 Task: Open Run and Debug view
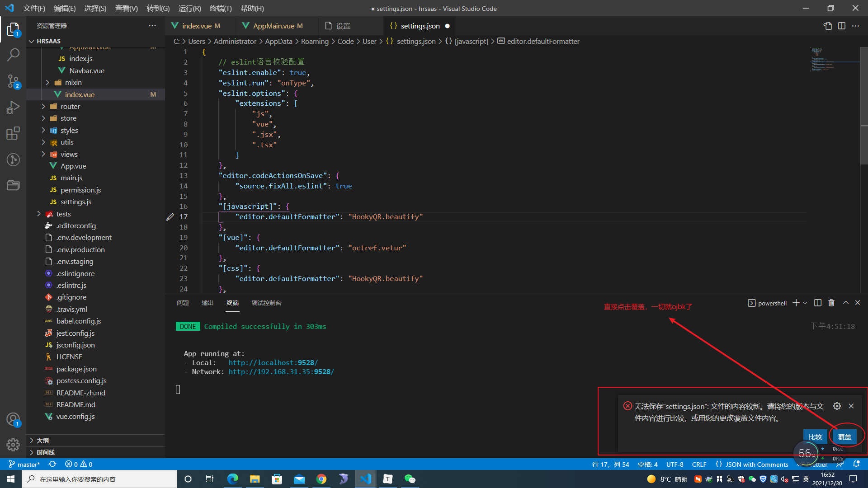coord(13,108)
